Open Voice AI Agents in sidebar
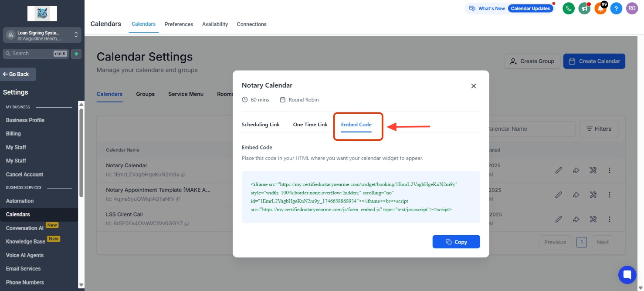This screenshot has height=291, width=644. [25, 255]
